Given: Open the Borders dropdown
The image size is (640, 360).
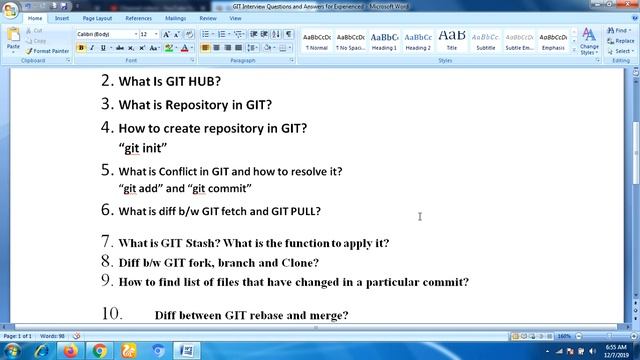Looking at the screenshot, I should (290, 48).
